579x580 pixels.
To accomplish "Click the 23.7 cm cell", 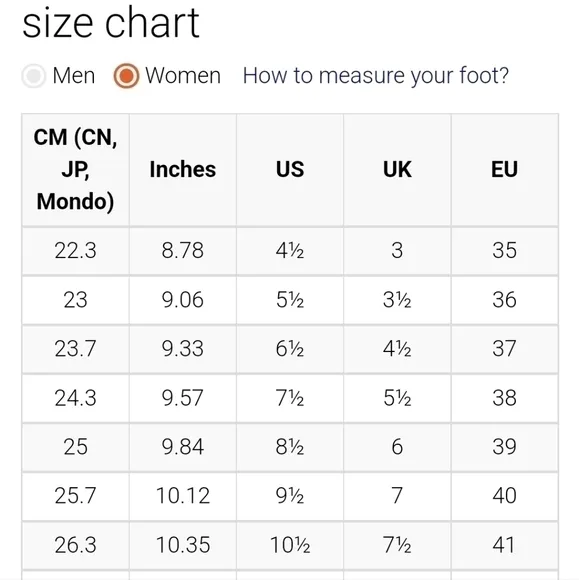I will (75, 349).
